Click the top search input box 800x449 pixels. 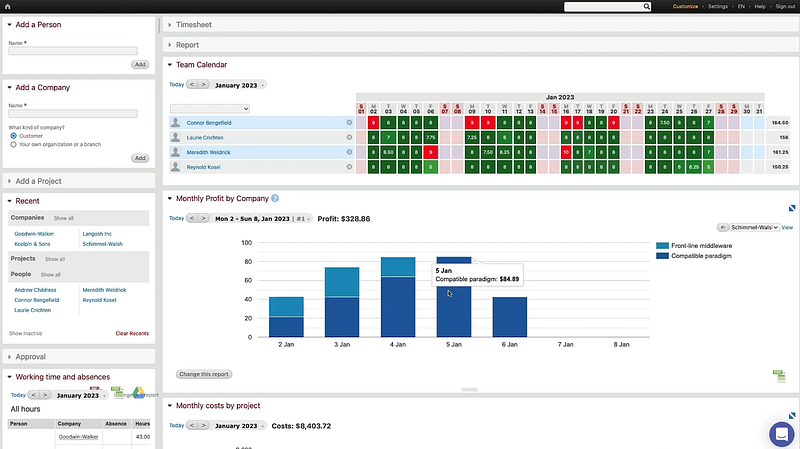coord(603,7)
